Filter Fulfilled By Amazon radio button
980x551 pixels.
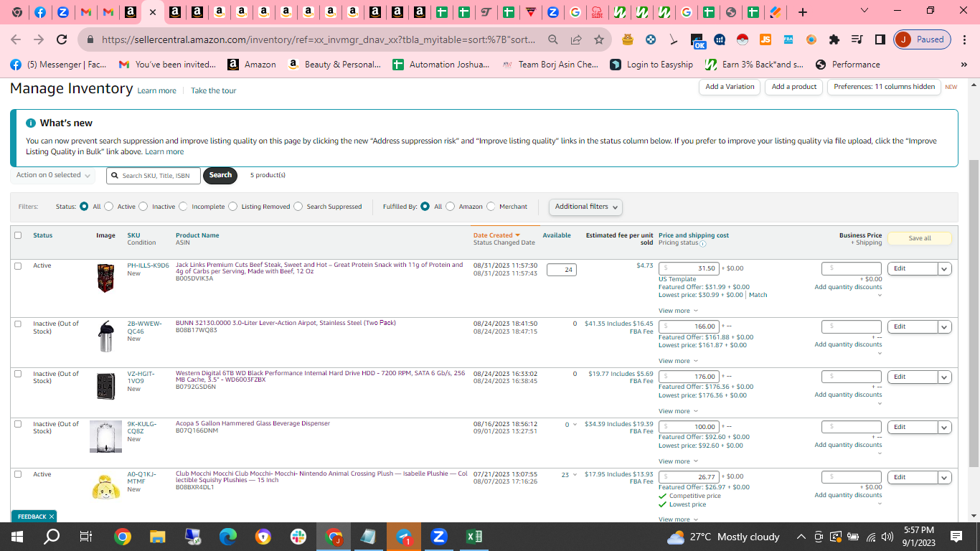(x=450, y=207)
